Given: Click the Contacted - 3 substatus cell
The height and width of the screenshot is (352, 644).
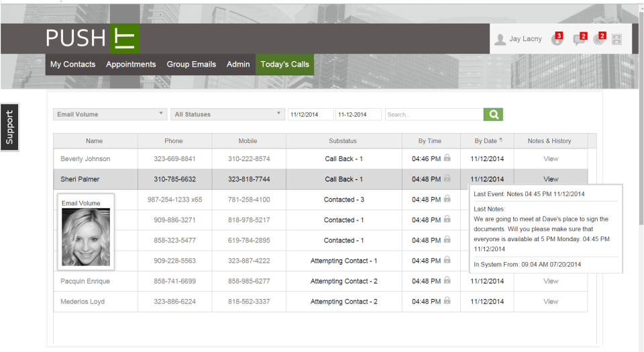Looking at the screenshot, I should pos(343,200).
